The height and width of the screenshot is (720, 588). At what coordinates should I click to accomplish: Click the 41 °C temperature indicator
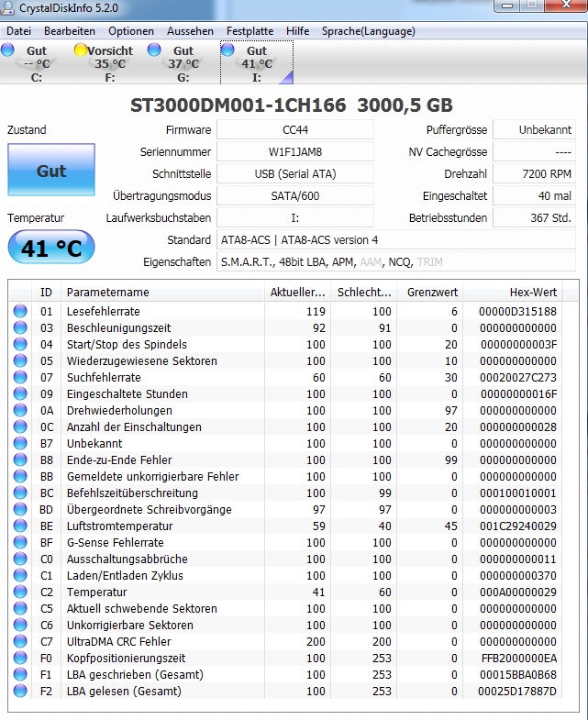point(51,248)
